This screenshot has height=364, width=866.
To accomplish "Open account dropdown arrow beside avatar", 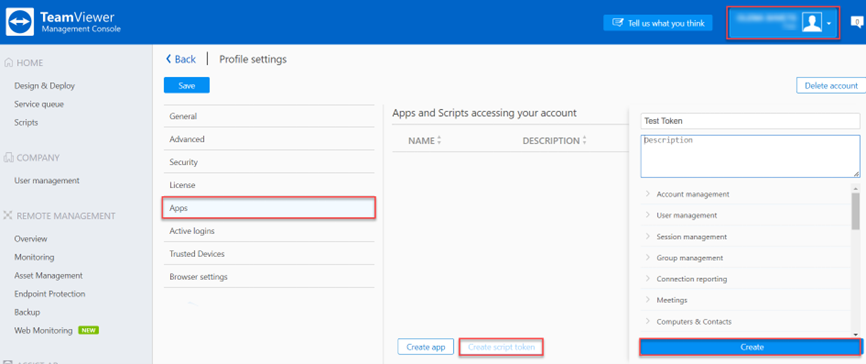I will 829,24.
